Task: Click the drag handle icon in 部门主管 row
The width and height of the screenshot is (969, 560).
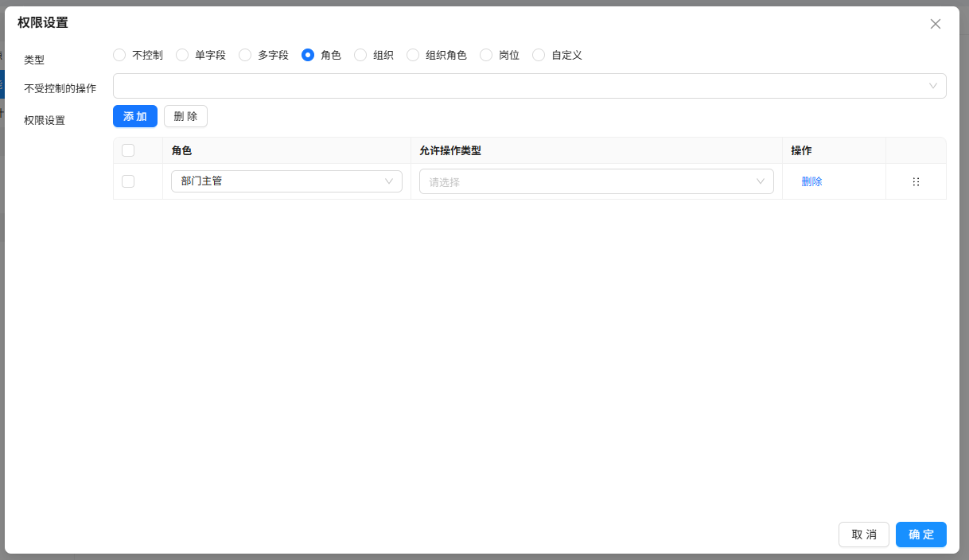Action: 916,181
